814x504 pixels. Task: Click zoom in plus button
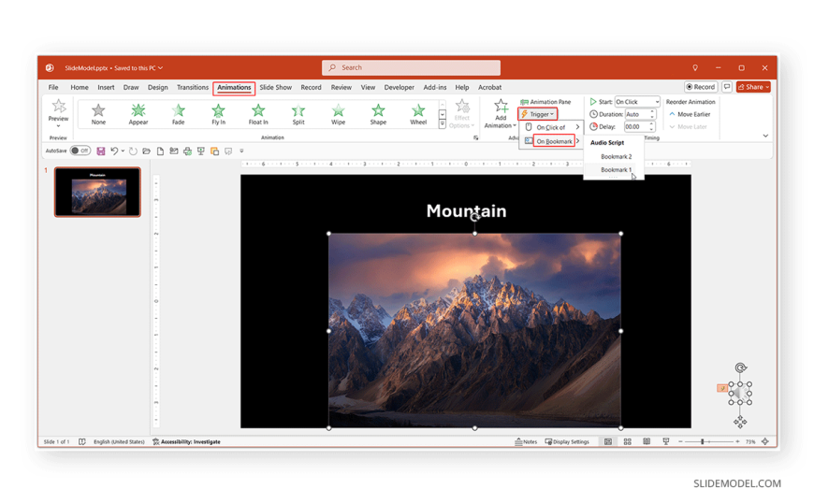(x=737, y=441)
